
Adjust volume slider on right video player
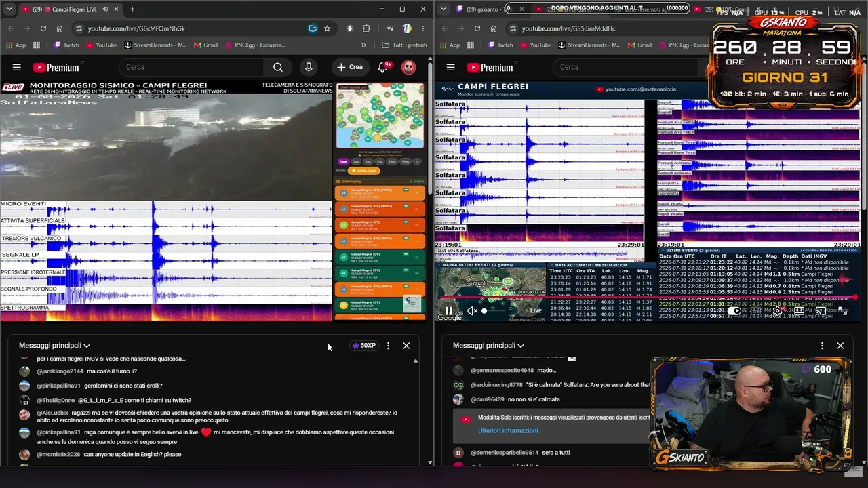(493, 311)
